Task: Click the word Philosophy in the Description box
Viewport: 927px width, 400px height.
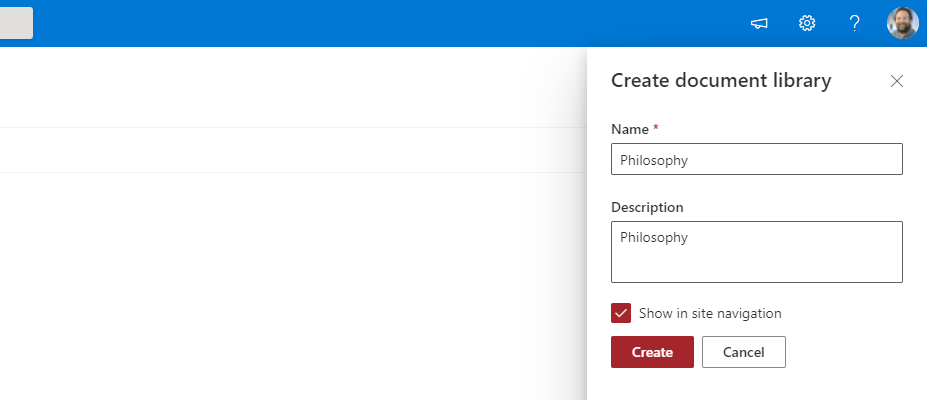Action: 653,238
